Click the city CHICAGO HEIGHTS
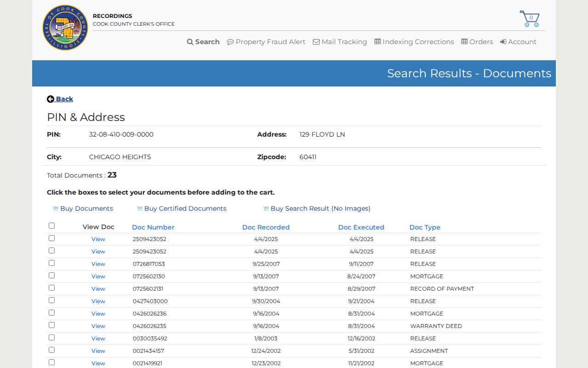This screenshot has height=368, width=588. coord(120,157)
